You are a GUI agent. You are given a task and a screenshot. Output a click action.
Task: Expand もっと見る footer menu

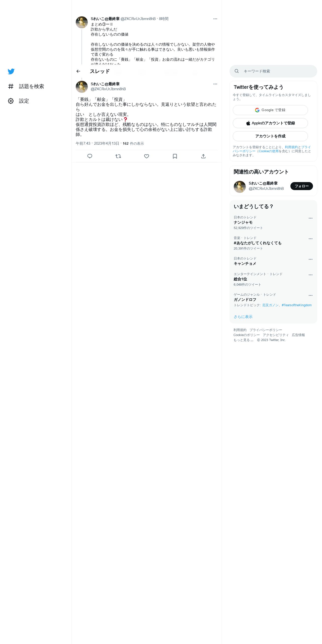[x=243, y=340]
